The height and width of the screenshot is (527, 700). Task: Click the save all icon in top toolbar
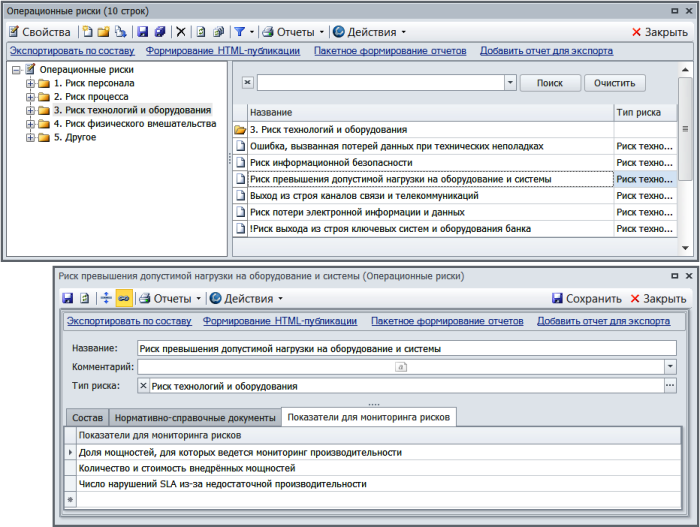(159, 32)
